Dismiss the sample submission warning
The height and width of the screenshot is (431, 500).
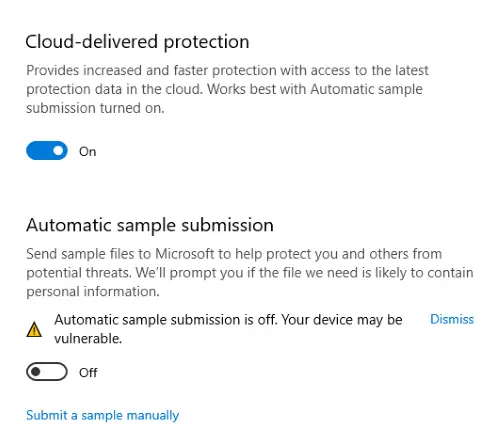tap(452, 319)
